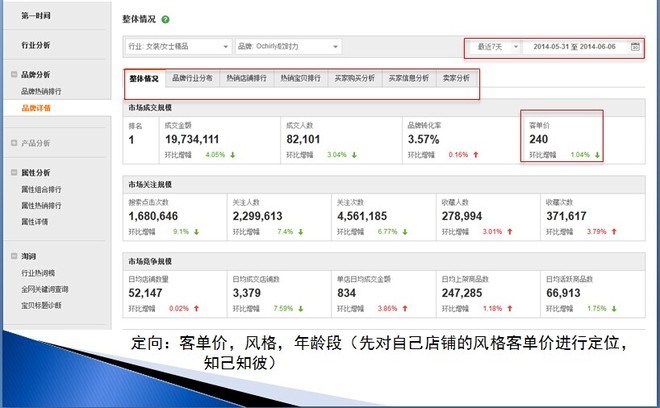The height and width of the screenshot is (408, 660).
Task: Click the up arrow next to 0.16%
Action: tap(476, 155)
